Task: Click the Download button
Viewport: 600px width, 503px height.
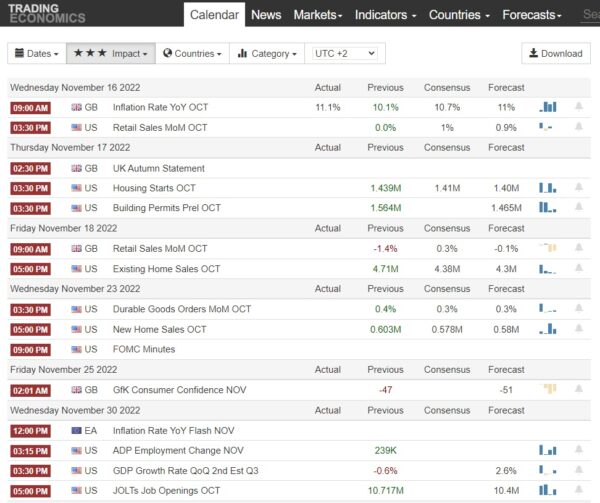Action: click(x=556, y=54)
